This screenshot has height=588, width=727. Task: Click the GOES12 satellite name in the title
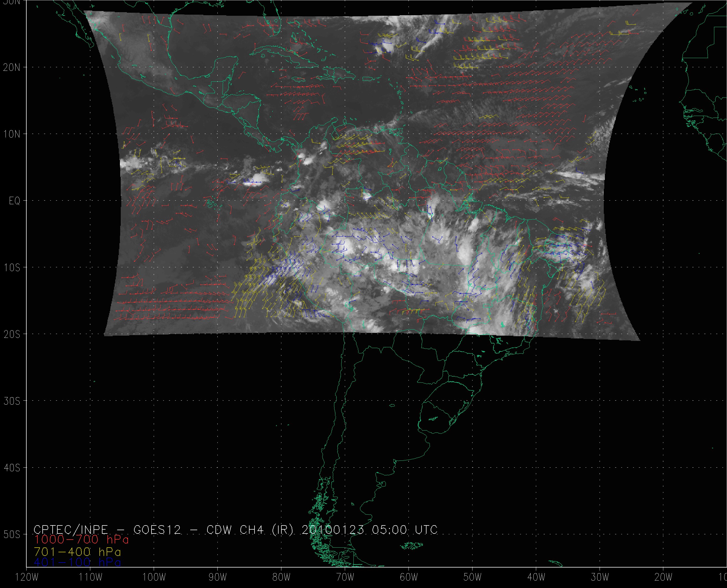pyautogui.click(x=157, y=530)
